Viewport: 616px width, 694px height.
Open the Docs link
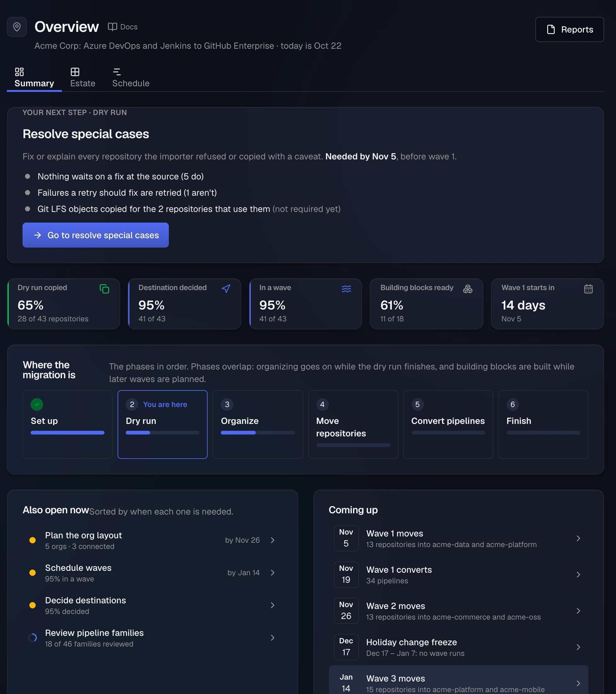(123, 27)
